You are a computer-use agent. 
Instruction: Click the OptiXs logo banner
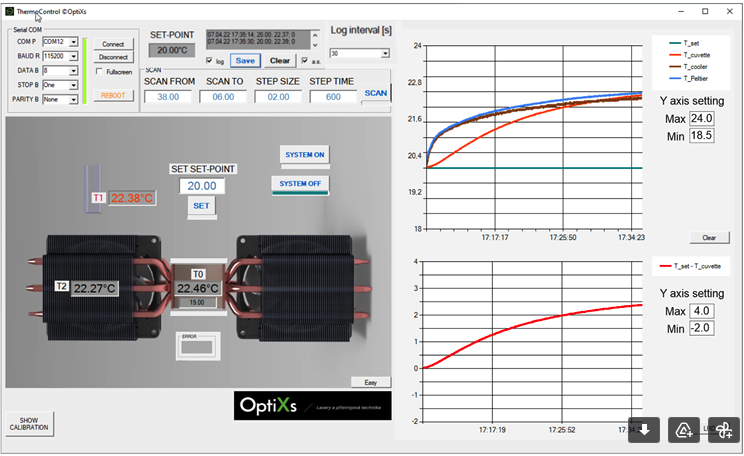(x=310, y=405)
